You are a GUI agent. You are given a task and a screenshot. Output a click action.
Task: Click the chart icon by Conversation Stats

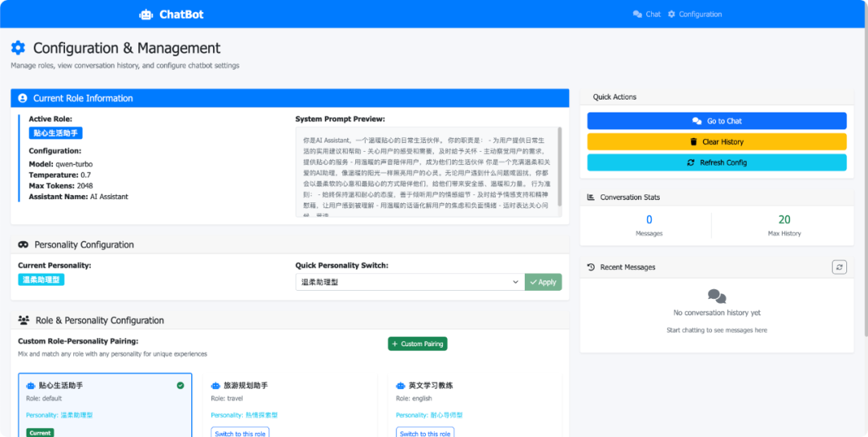point(591,198)
